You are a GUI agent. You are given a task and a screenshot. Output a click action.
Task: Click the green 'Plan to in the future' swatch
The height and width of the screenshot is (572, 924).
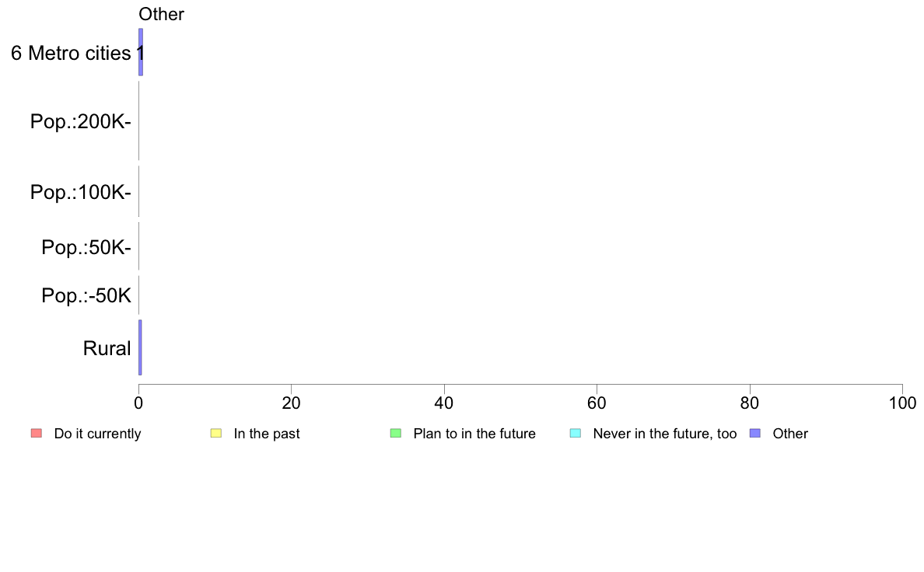pos(396,434)
